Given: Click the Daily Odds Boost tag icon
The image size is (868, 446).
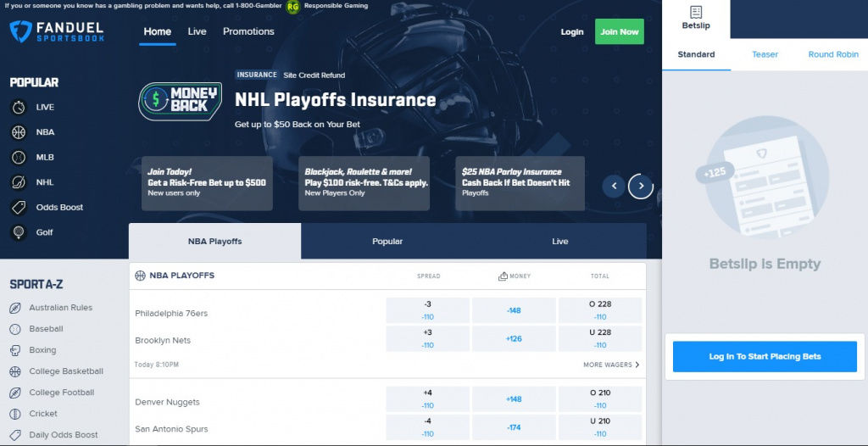Looking at the screenshot, I should point(15,435).
